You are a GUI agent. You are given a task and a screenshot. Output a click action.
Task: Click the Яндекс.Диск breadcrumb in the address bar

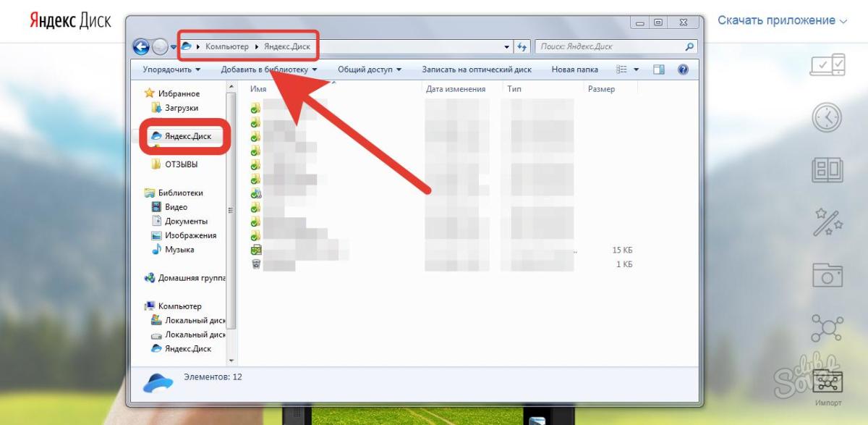click(286, 46)
